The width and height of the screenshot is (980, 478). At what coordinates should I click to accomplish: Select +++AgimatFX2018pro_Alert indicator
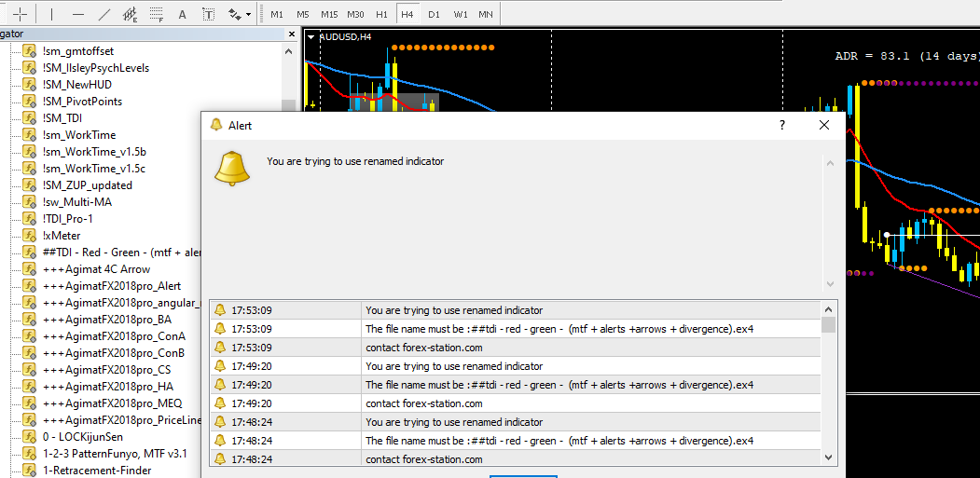(112, 286)
